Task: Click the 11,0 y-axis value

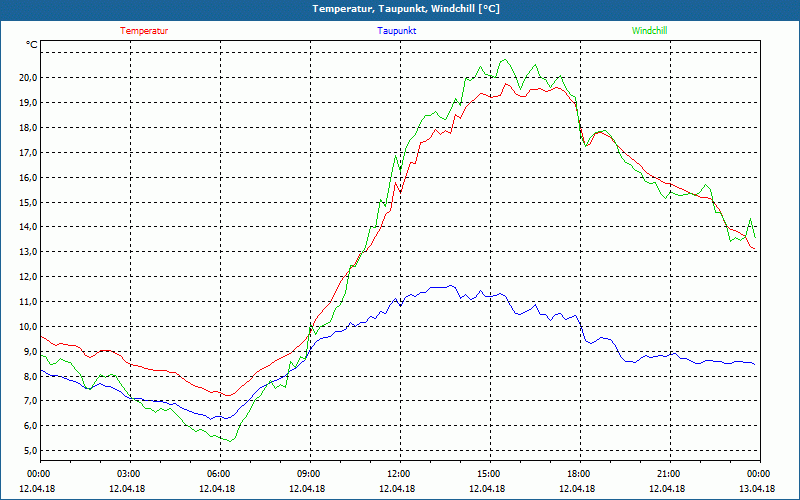Action: point(29,302)
